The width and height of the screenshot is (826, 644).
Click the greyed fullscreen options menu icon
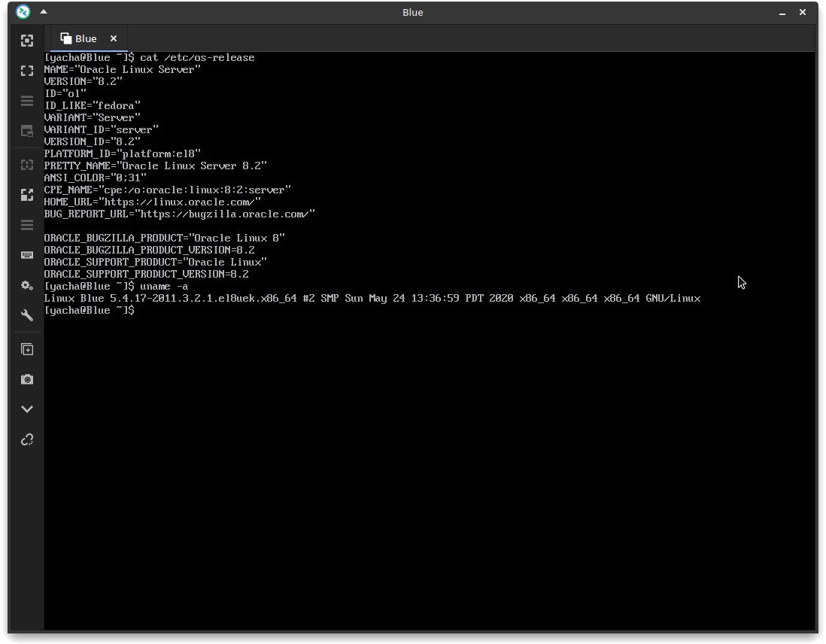point(27,101)
